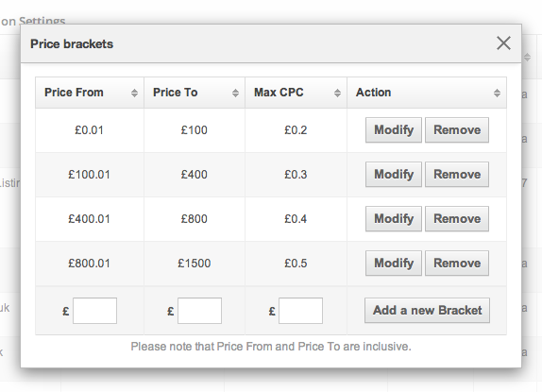
Task: Modify the £0.01 to £100 bracket
Action: (394, 130)
